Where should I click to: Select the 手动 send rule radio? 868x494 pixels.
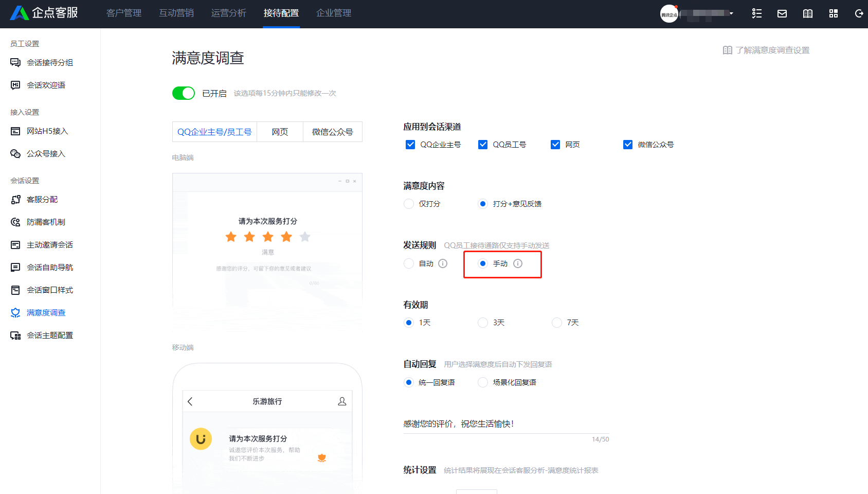coord(483,263)
